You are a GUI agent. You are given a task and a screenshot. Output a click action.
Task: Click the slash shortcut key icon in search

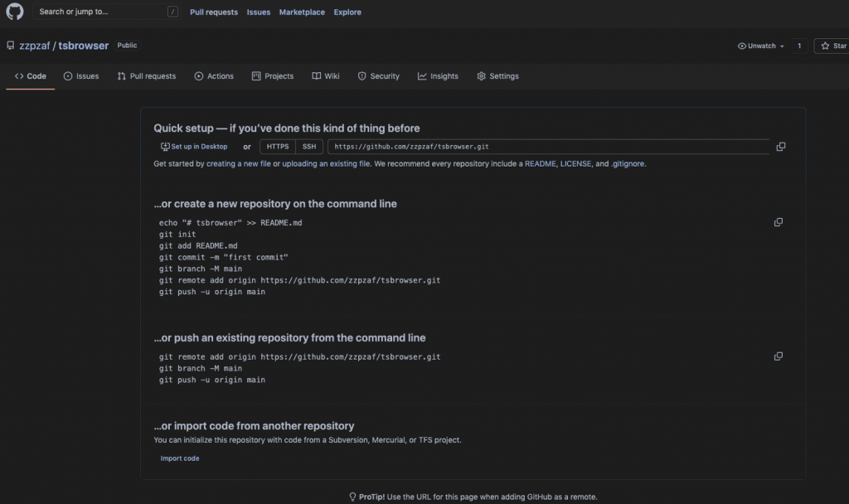172,12
